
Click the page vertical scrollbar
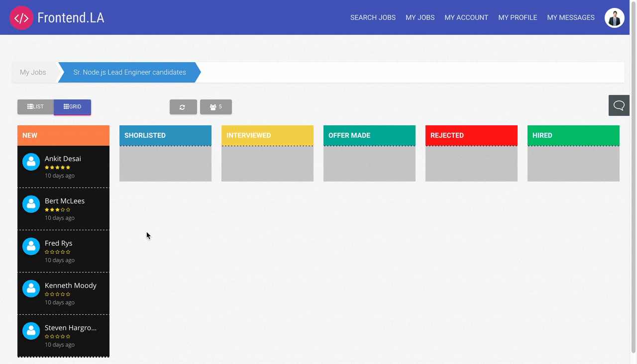pyautogui.click(x=633, y=177)
